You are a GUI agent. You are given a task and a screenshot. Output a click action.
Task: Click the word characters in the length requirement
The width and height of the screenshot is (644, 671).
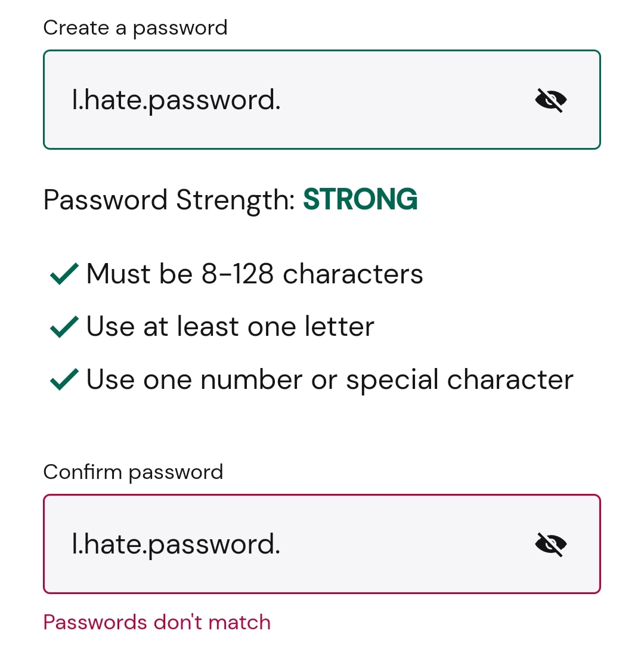(353, 274)
